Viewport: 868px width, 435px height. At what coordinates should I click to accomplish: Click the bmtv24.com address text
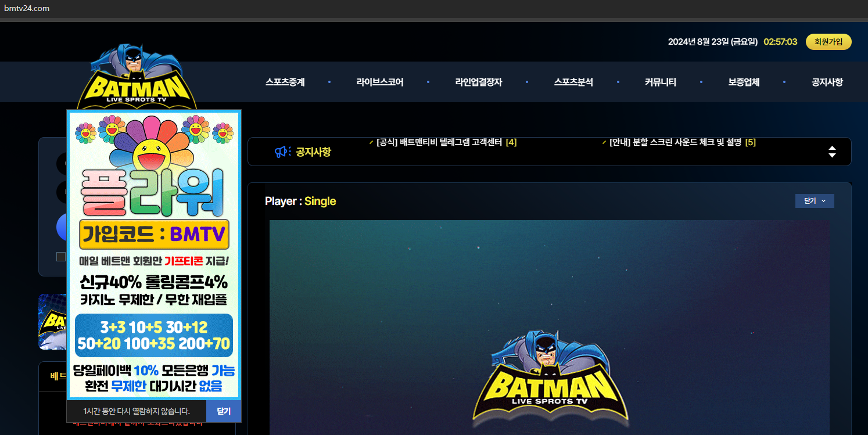[27, 8]
